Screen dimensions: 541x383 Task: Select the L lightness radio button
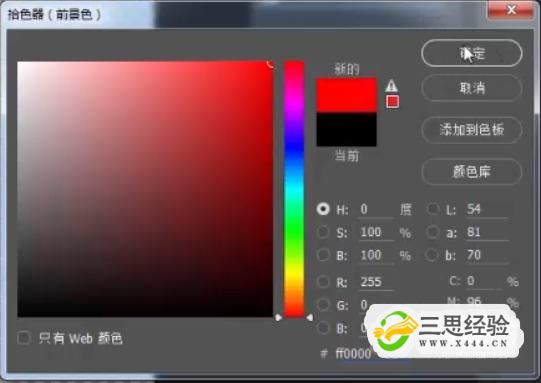(x=433, y=209)
